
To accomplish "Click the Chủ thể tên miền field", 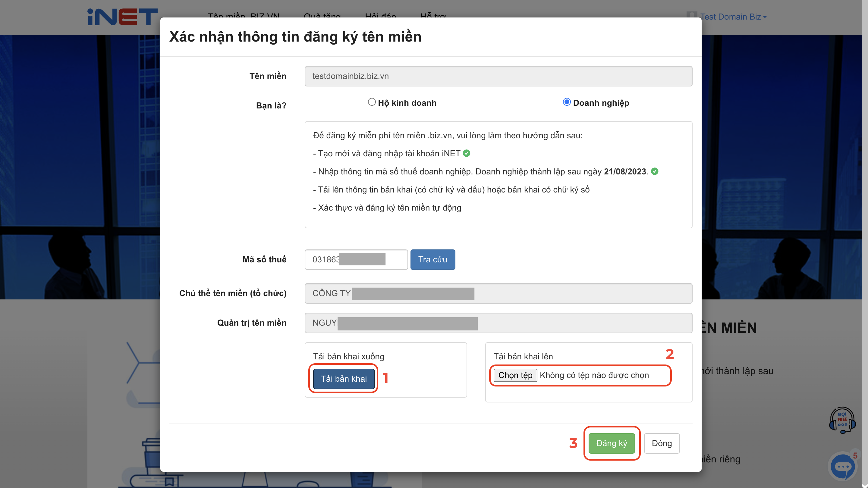I will pos(498,293).
